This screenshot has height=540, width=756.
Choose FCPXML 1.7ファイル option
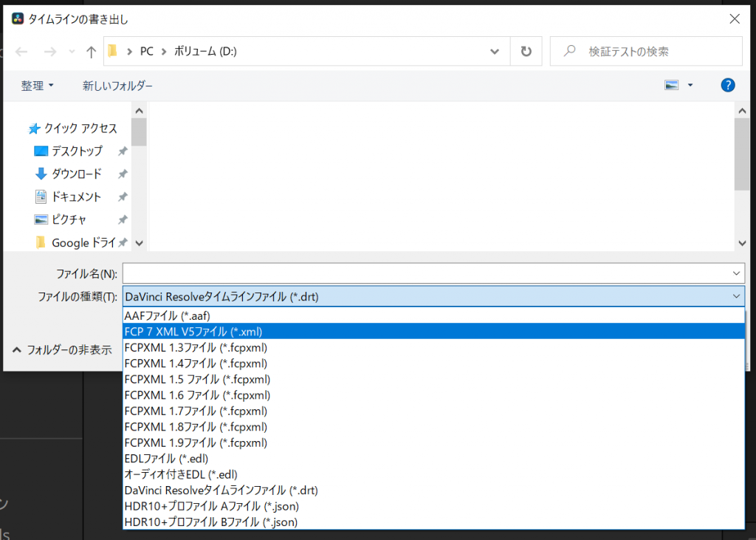pyautogui.click(x=433, y=411)
